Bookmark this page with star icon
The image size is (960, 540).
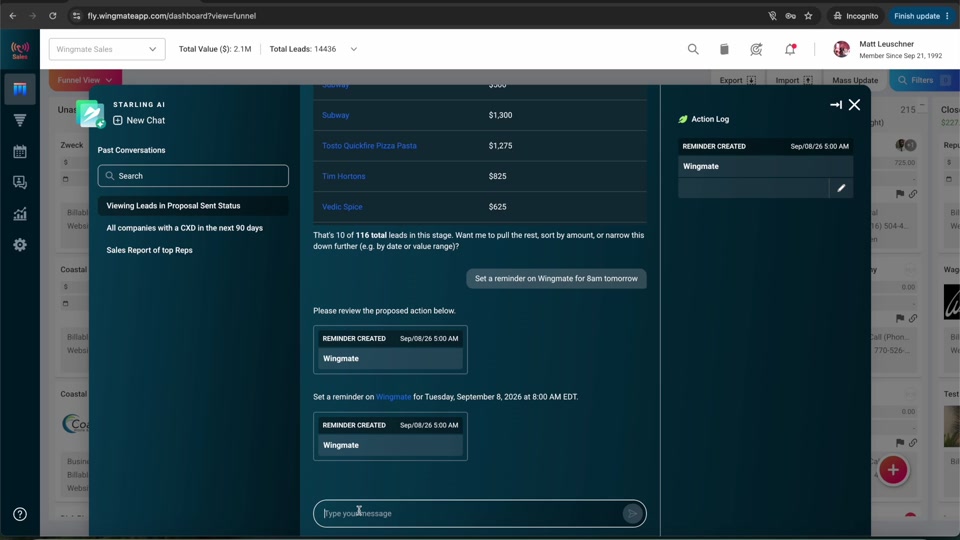click(808, 16)
